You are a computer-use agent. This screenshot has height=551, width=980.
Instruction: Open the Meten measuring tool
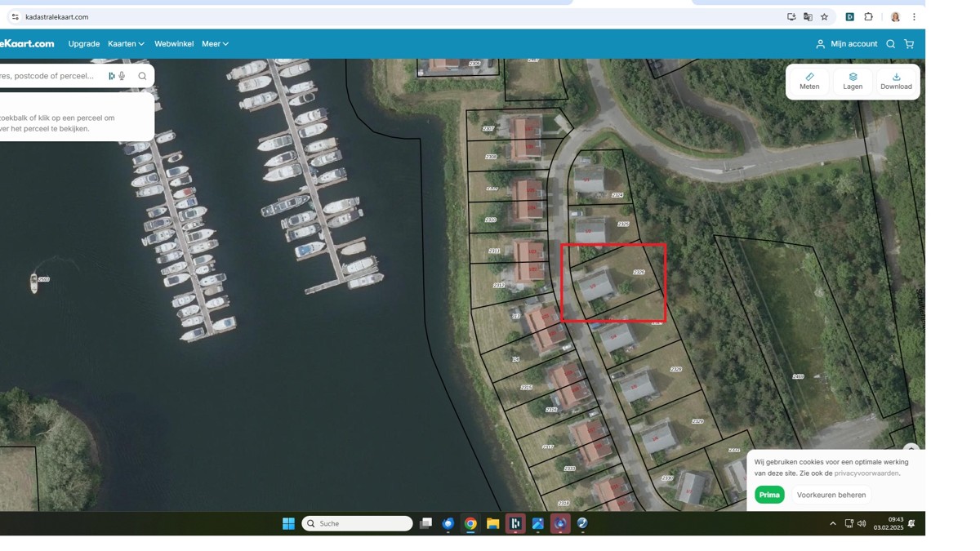pyautogui.click(x=809, y=82)
